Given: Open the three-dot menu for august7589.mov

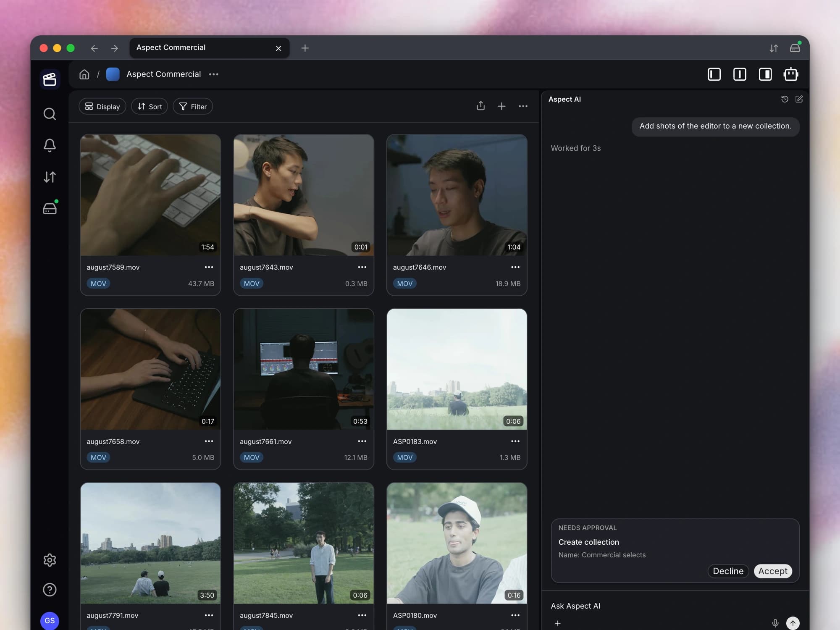Looking at the screenshot, I should tap(209, 267).
